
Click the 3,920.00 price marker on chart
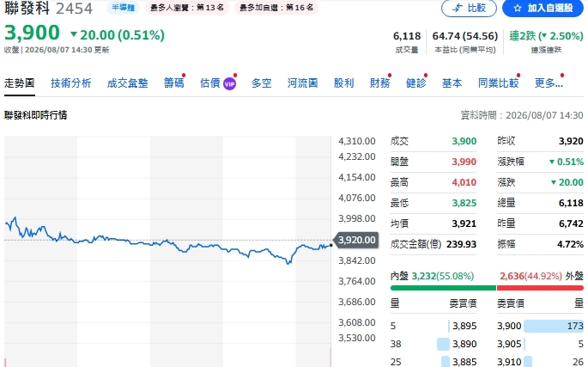click(x=355, y=240)
